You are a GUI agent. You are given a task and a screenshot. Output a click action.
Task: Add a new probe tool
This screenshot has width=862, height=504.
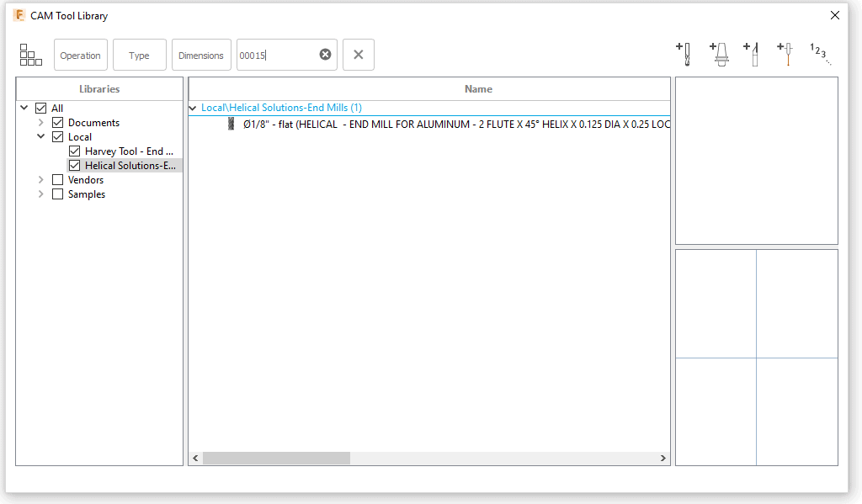(785, 55)
